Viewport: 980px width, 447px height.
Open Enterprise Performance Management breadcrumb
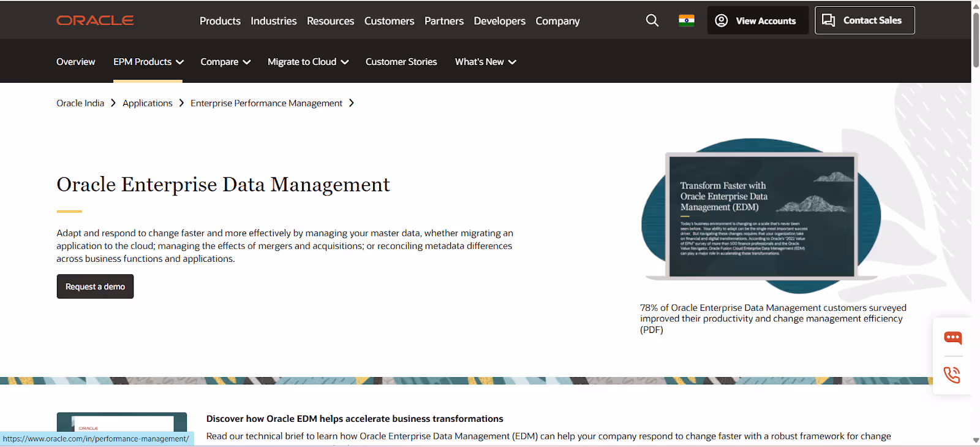[266, 103]
